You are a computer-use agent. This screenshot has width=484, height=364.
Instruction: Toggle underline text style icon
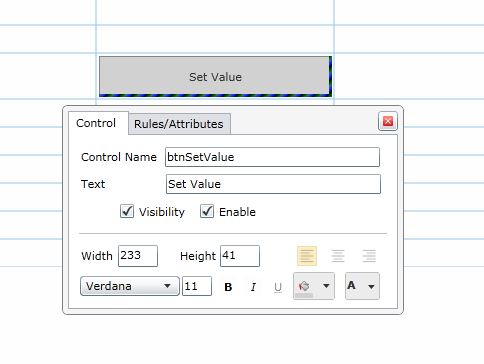[x=278, y=287]
